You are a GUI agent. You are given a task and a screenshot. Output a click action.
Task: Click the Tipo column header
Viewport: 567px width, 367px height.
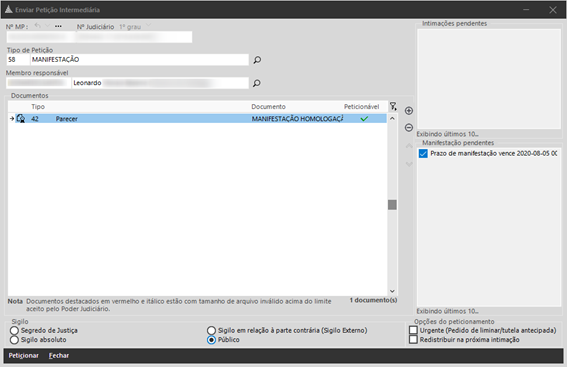point(38,107)
